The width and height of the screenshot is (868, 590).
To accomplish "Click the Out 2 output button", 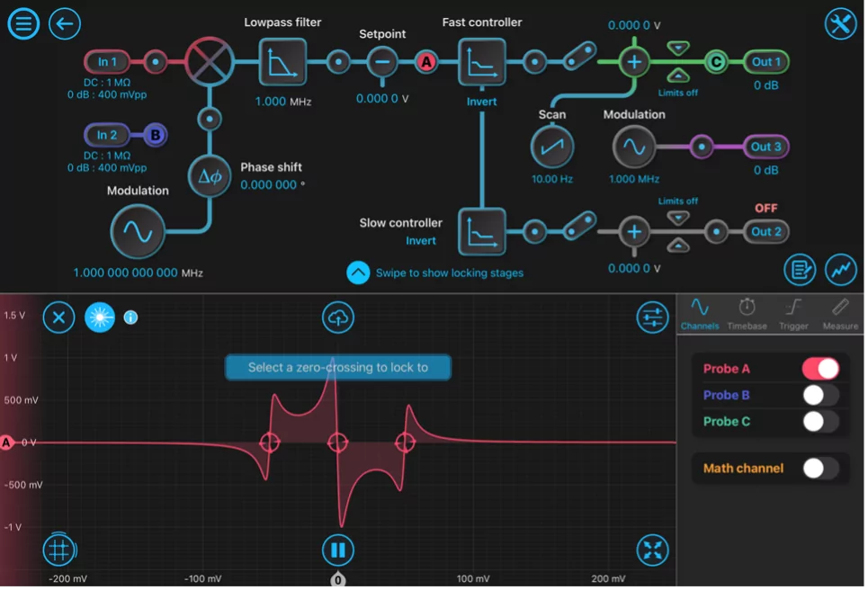I will point(765,231).
